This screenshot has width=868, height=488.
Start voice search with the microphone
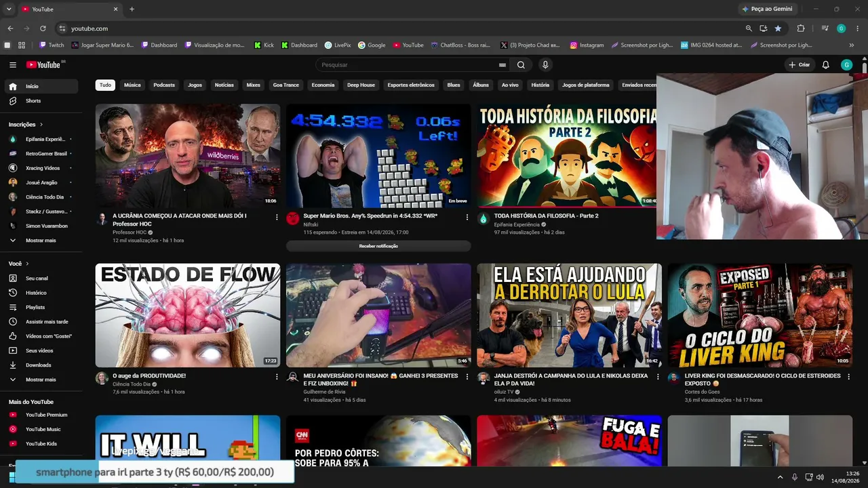point(545,65)
